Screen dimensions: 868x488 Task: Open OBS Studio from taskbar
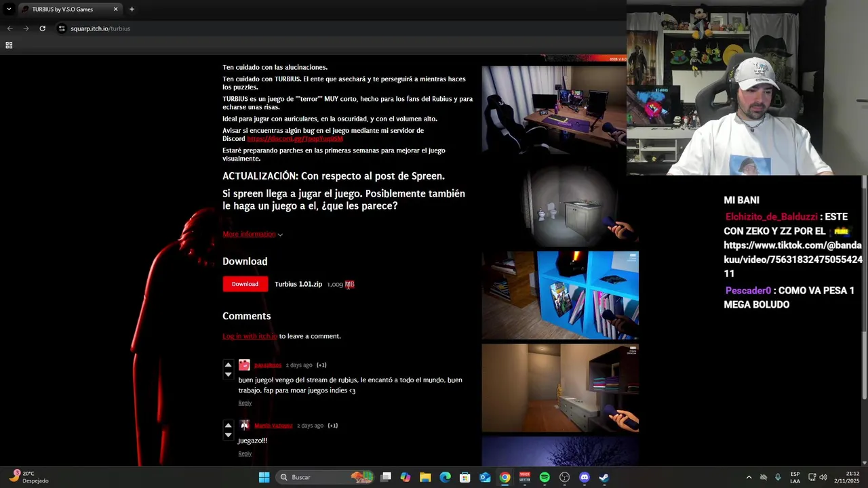tap(564, 477)
